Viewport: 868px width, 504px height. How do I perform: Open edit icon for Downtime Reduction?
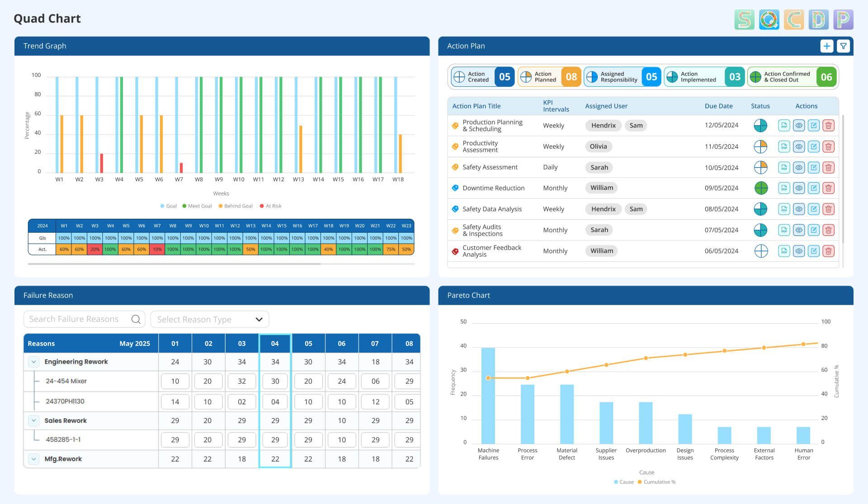click(x=813, y=188)
